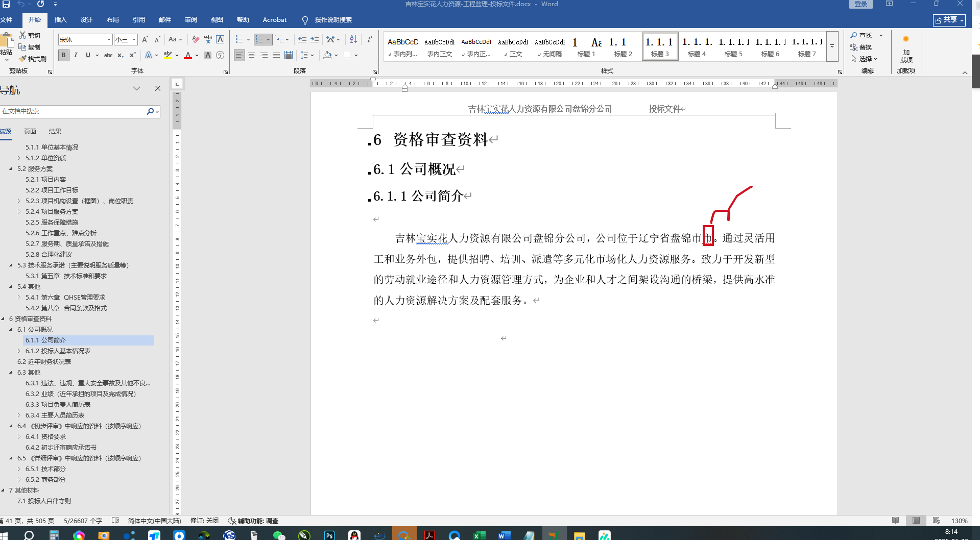Click the taskbar search icon
Screen dimensions: 980x540
29,535
